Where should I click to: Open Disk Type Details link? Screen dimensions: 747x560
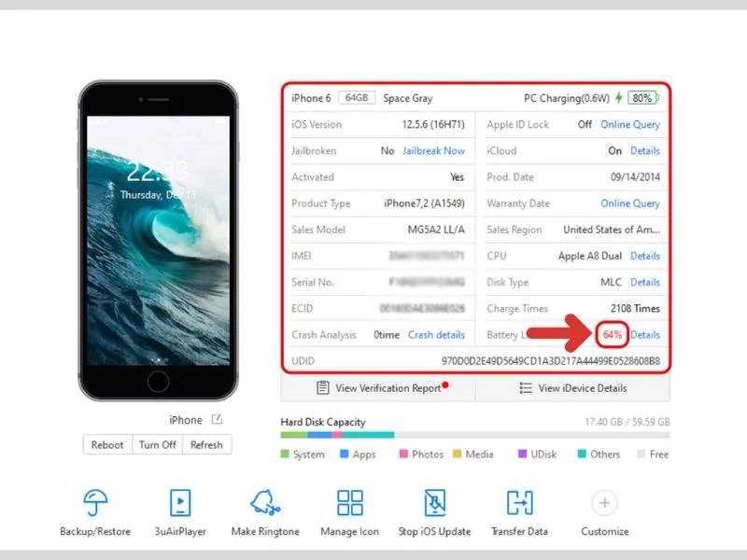[645, 282]
